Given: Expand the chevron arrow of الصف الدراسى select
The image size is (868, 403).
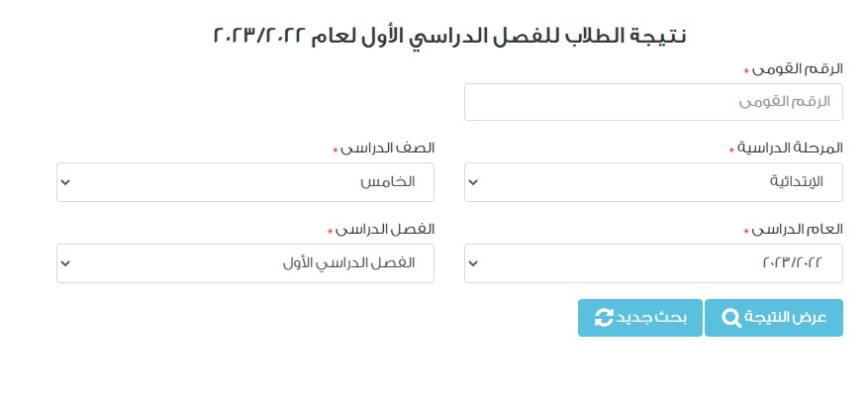Looking at the screenshot, I should [x=65, y=183].
